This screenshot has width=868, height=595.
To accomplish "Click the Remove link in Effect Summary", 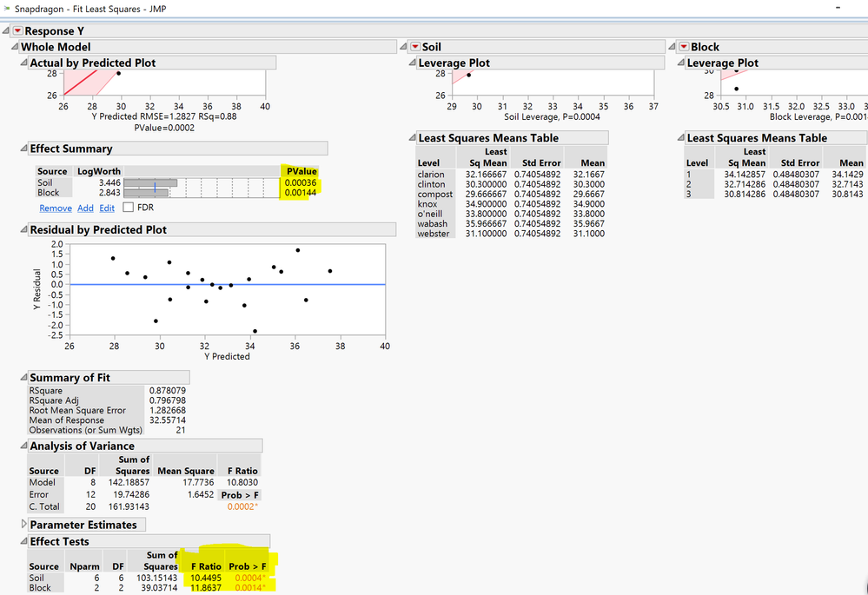I will point(56,208).
